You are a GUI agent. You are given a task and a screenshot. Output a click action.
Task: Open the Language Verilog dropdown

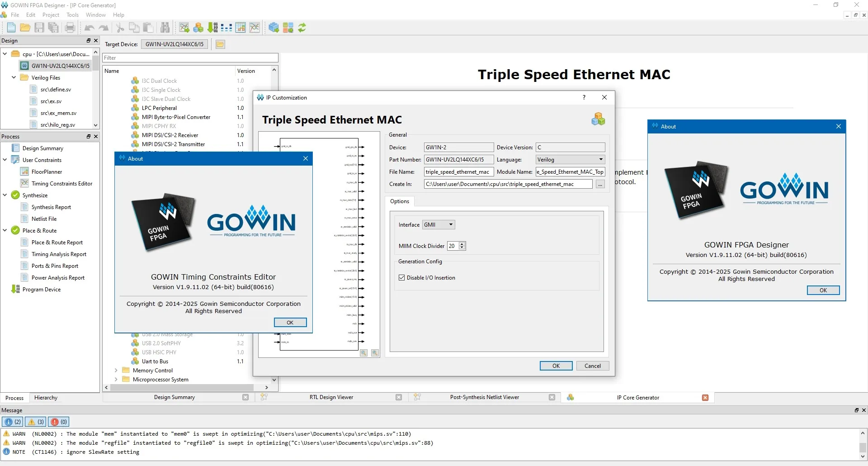570,160
